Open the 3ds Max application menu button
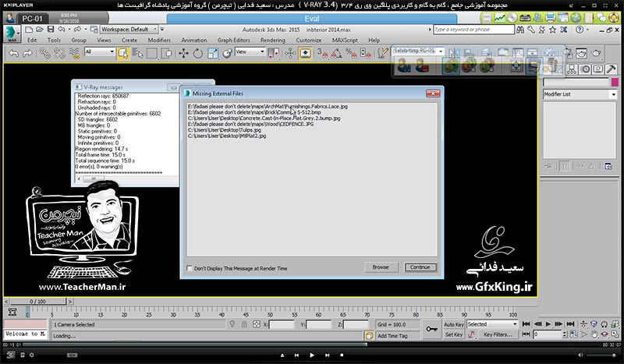The width and height of the screenshot is (624, 364). click(12, 34)
